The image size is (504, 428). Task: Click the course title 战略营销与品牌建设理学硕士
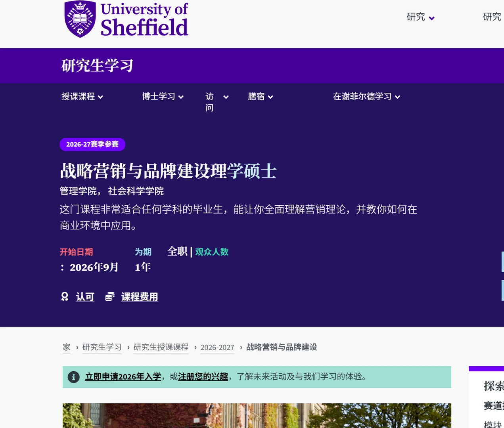tap(168, 171)
